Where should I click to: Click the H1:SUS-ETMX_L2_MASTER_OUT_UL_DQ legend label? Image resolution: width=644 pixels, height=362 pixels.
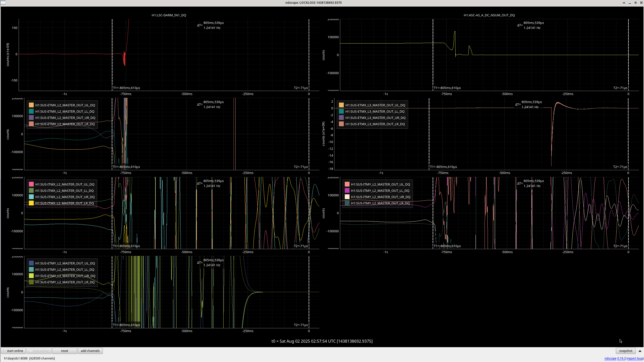(x=65, y=105)
